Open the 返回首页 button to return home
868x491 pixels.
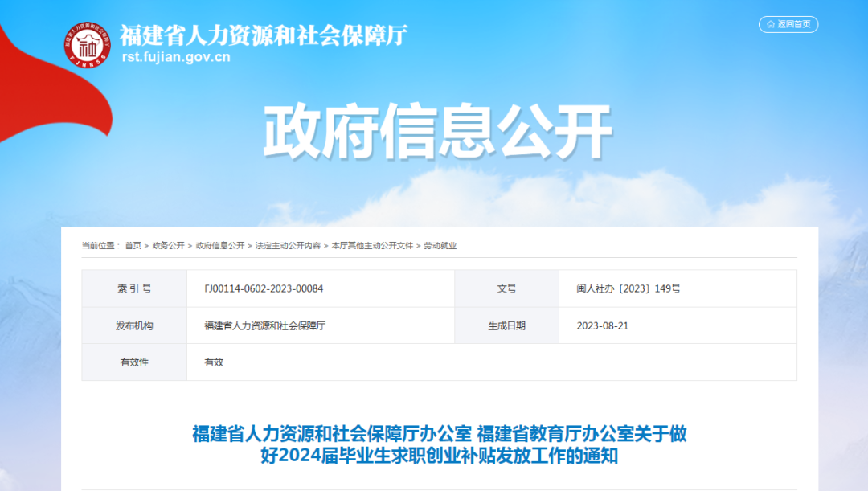788,24
